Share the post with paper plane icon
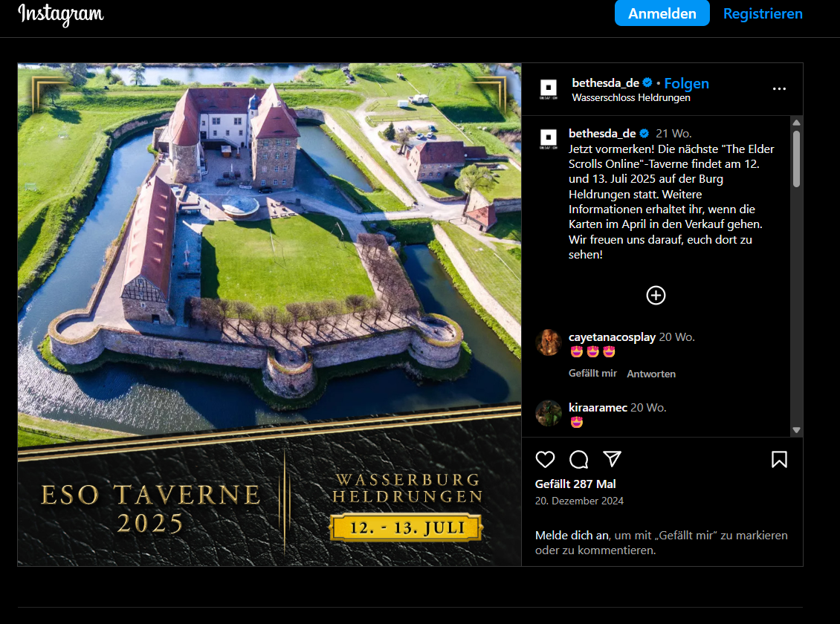This screenshot has width=840, height=624. coord(612,458)
